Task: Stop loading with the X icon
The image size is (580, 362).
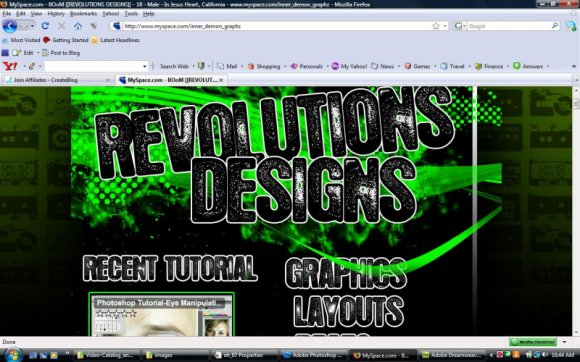Action: pyautogui.click(x=61, y=26)
